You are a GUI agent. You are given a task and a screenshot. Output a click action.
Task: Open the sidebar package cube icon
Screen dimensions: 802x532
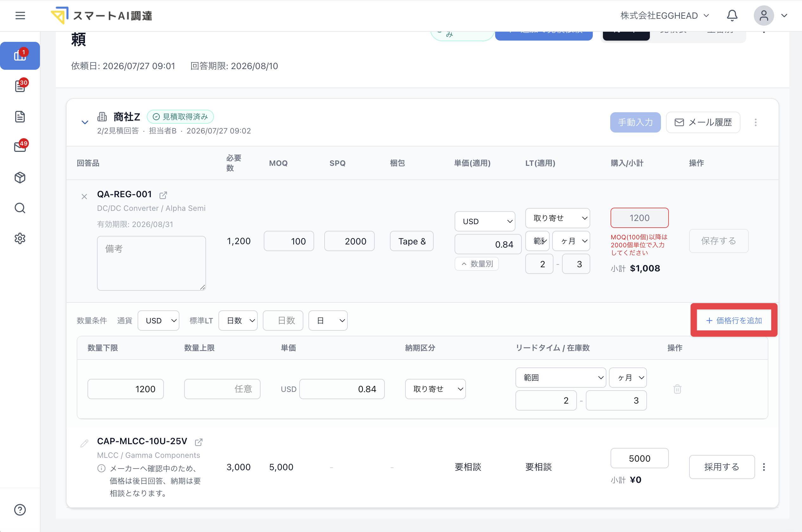(x=20, y=178)
